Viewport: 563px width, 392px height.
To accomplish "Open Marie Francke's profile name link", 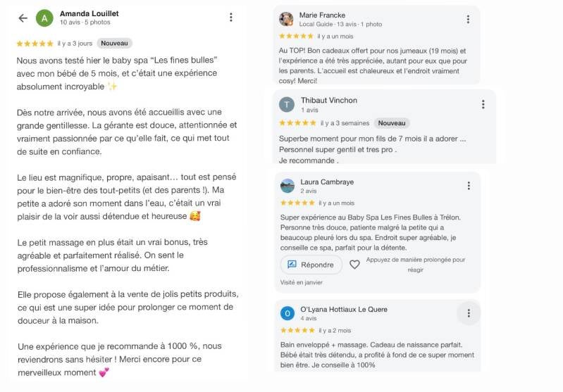I will pos(323,15).
